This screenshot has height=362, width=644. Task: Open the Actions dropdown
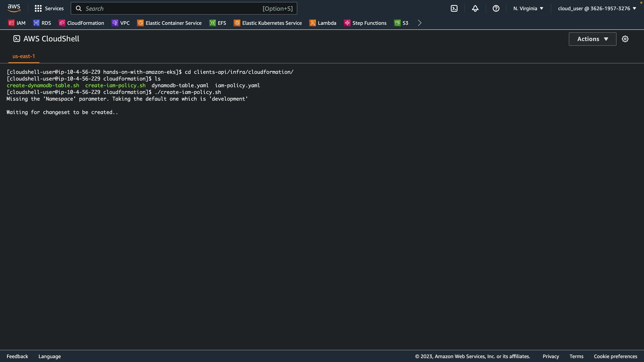[x=592, y=39]
